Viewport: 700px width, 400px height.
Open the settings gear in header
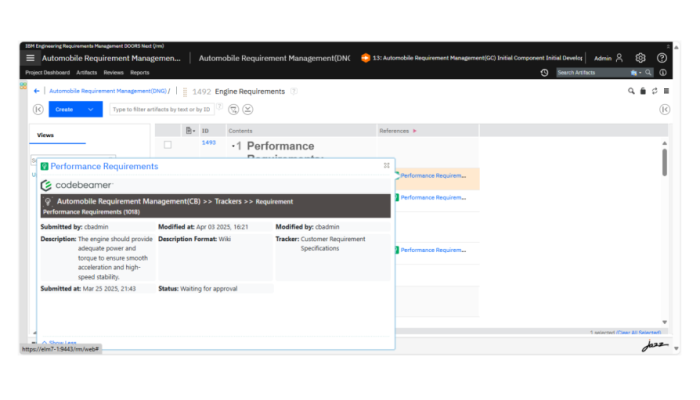click(x=641, y=58)
